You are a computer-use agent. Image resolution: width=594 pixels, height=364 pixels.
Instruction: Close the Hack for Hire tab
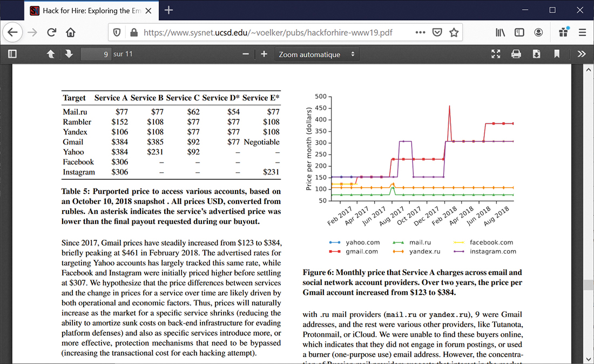click(x=148, y=11)
